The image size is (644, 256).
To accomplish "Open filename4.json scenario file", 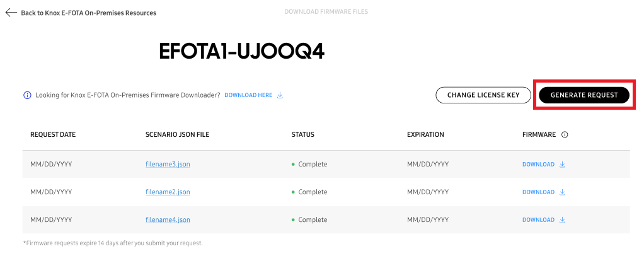I will (x=168, y=220).
